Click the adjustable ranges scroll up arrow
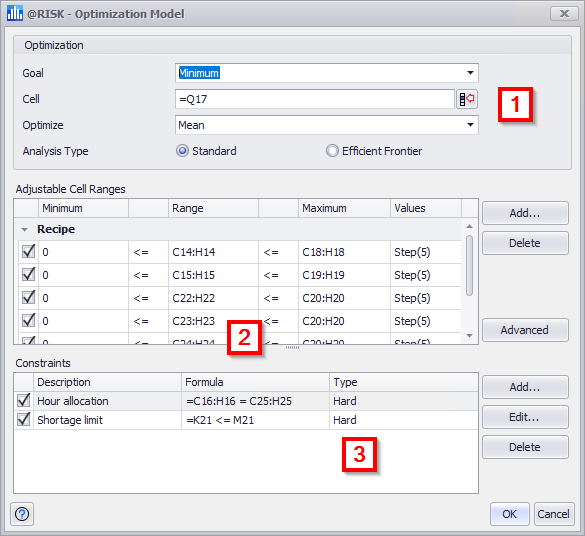 (x=469, y=226)
